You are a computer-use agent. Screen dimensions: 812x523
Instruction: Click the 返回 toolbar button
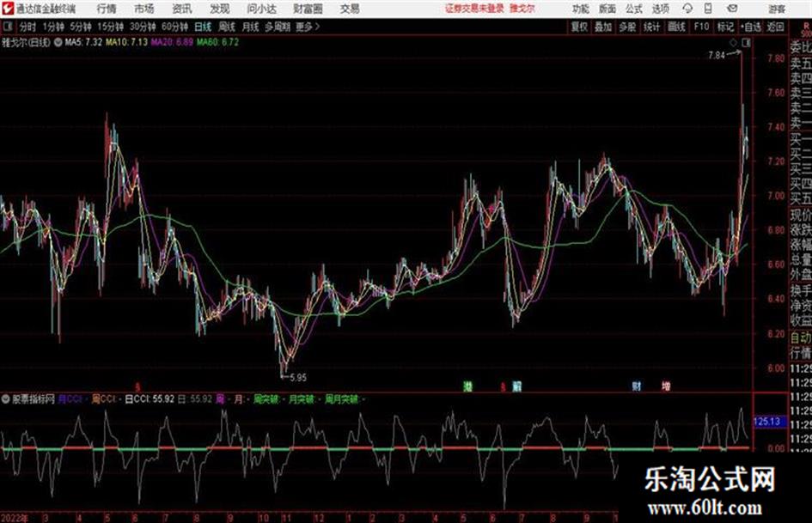click(775, 27)
